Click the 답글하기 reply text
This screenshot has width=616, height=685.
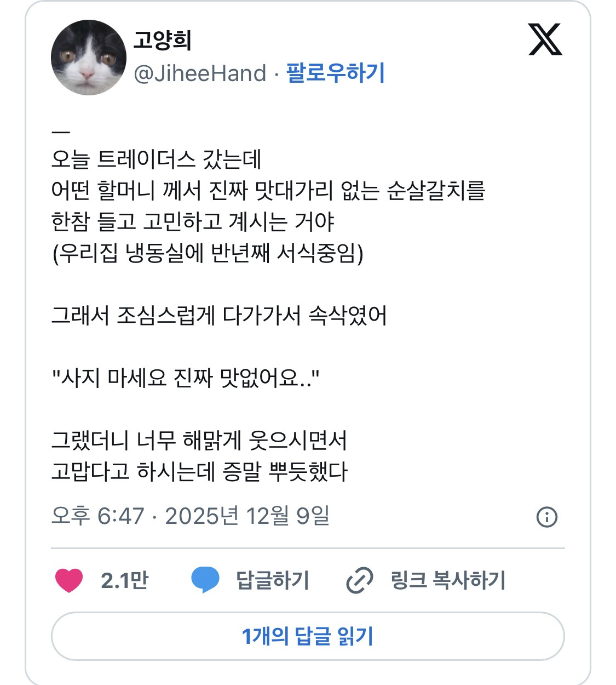(273, 580)
